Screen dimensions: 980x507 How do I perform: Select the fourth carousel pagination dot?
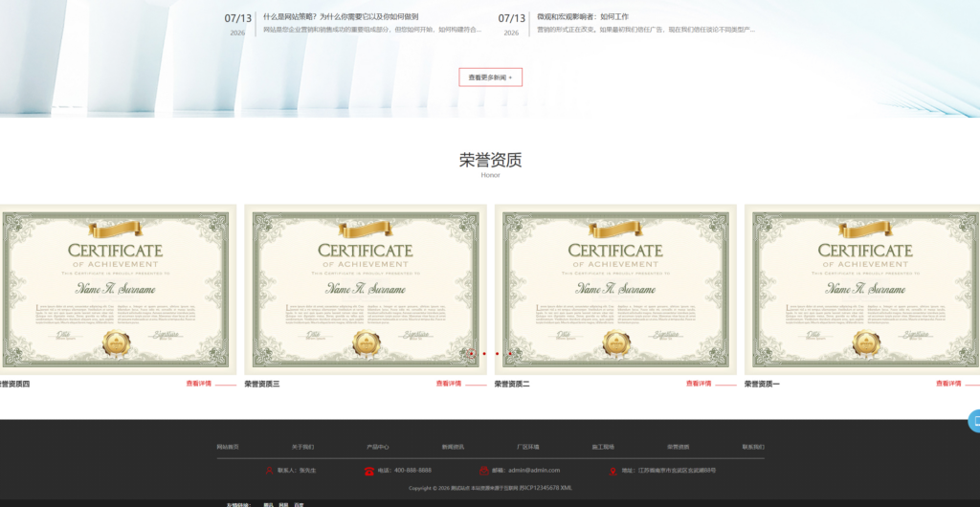click(x=510, y=353)
